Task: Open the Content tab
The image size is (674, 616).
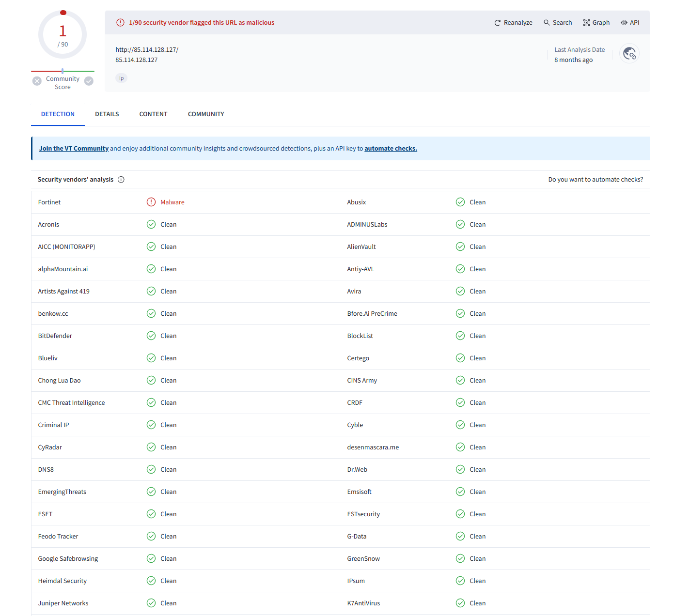Action: (153, 114)
